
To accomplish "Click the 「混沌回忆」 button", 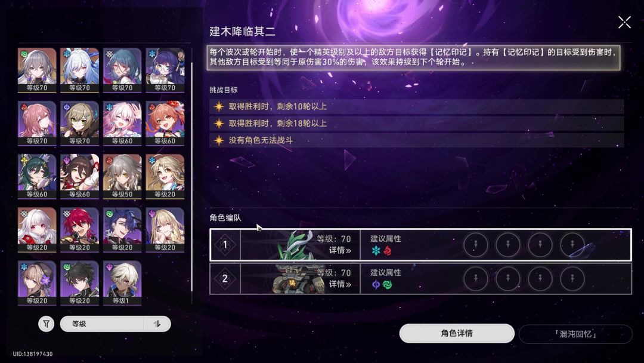I will point(576,334).
